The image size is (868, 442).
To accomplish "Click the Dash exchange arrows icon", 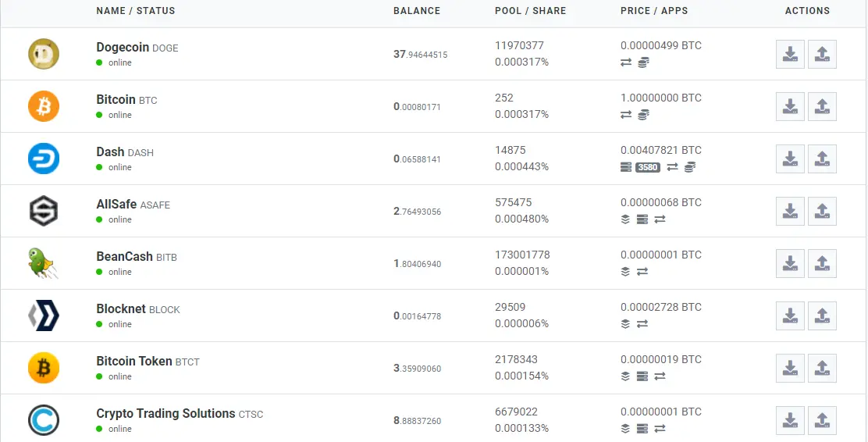I will (x=672, y=166).
